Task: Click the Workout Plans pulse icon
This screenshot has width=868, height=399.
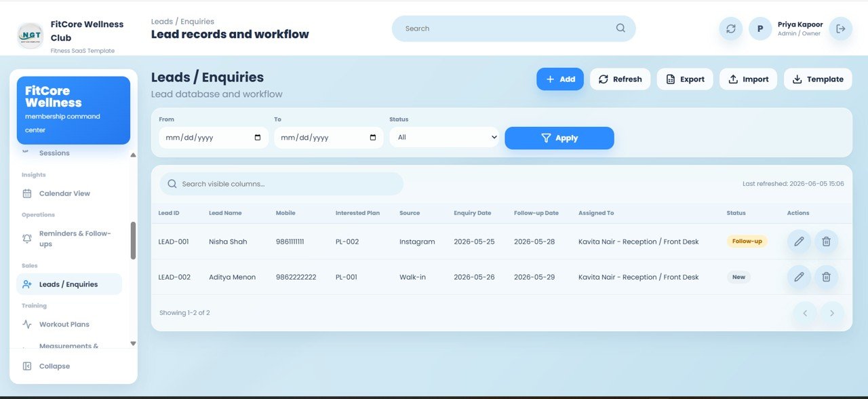Action: click(27, 324)
